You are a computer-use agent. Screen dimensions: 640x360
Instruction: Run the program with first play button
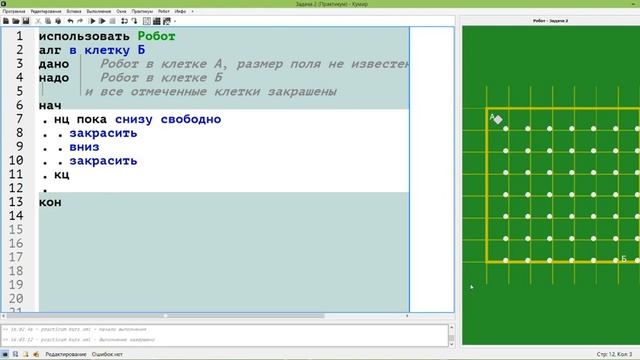[92, 21]
